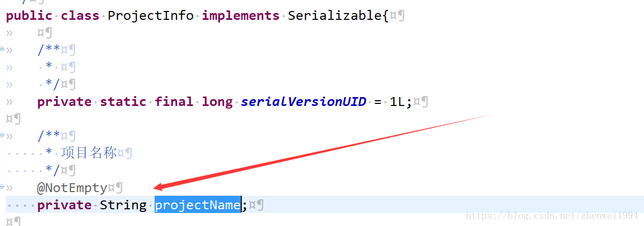Click the 项目名称 comment text
The width and height of the screenshot is (644, 226).
(88, 153)
